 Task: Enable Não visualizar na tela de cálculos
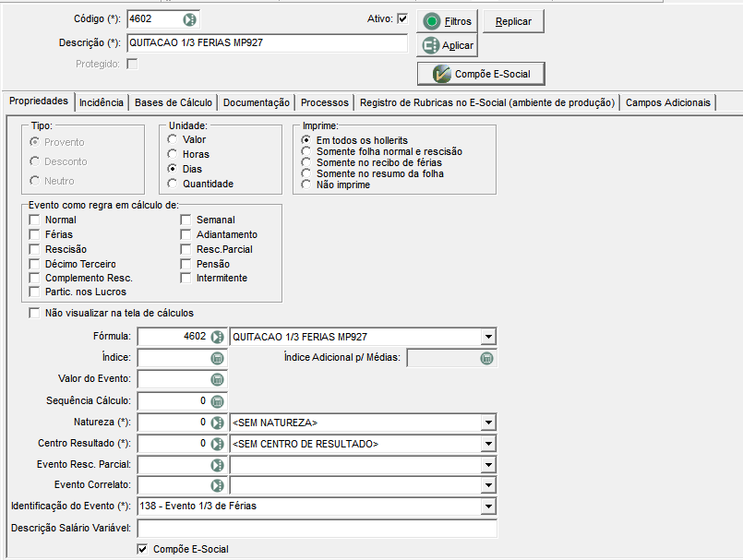34,313
